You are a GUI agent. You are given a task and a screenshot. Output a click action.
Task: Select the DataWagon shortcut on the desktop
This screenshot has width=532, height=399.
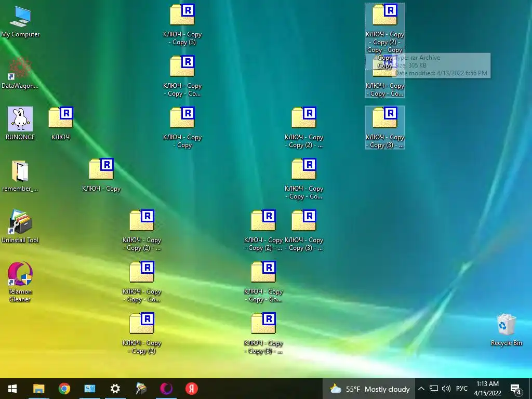[20, 73]
